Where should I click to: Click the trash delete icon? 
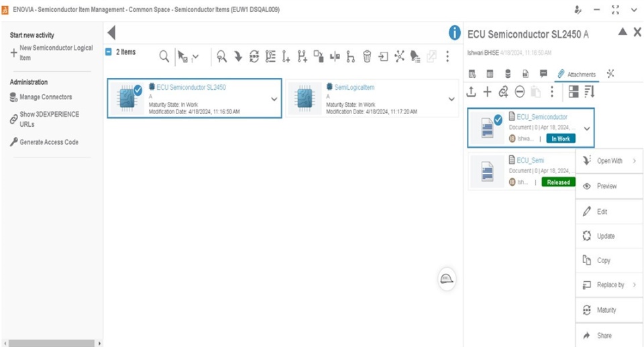(x=367, y=56)
